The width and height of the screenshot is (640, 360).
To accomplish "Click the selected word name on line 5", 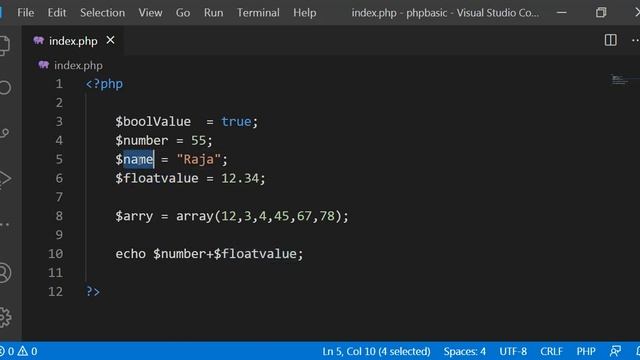I will tap(138, 159).
